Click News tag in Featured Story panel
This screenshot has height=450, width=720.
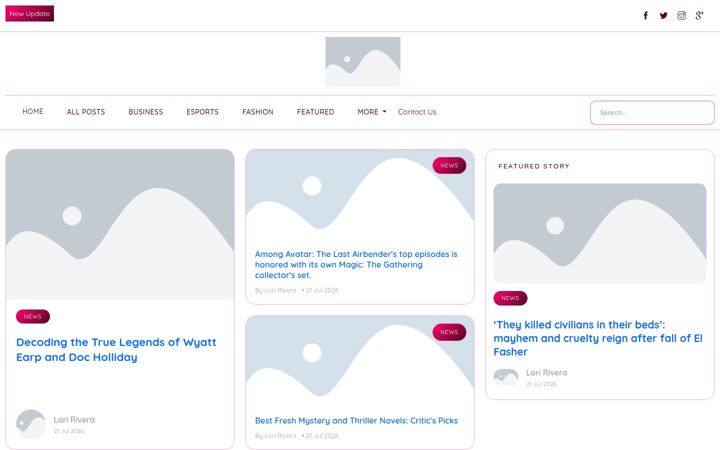tap(510, 298)
